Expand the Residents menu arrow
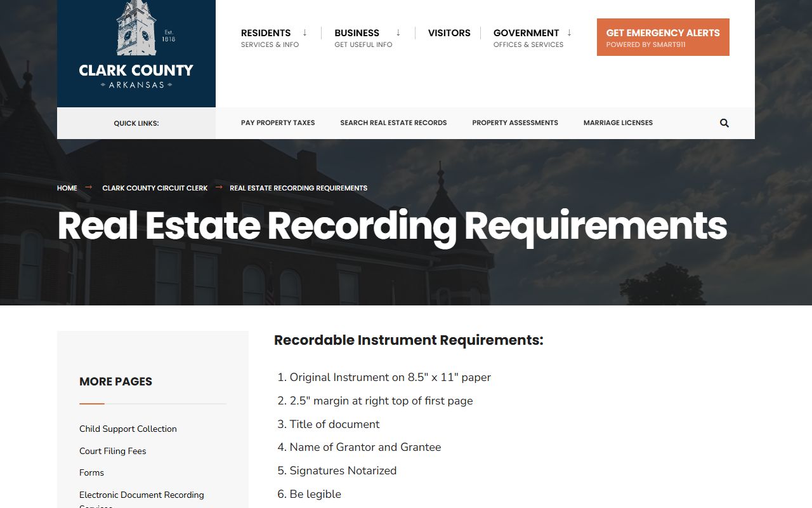The height and width of the screenshot is (508, 812). coord(304,32)
